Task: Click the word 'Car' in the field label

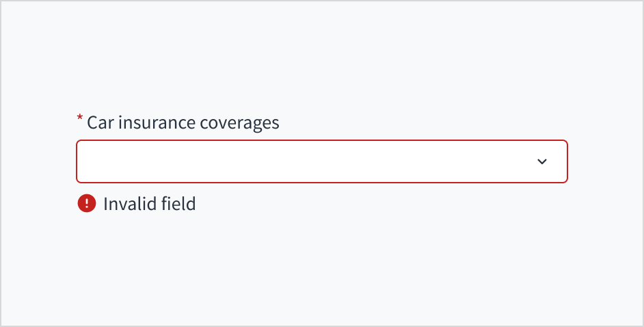Action: (x=98, y=122)
